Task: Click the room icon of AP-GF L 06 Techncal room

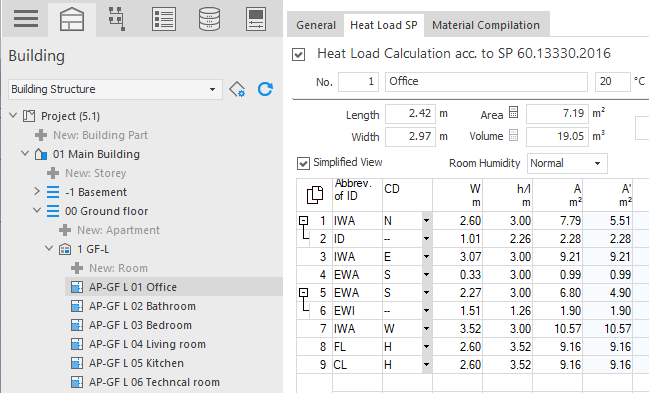Action: click(x=77, y=382)
